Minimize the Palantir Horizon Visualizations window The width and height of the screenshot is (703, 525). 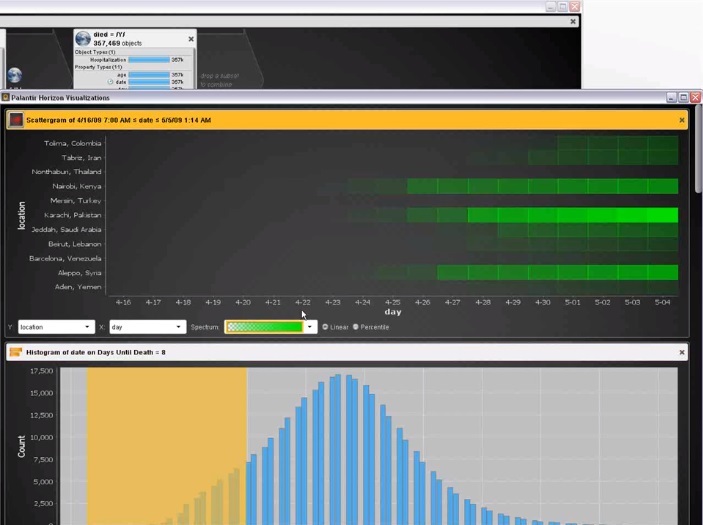671,97
